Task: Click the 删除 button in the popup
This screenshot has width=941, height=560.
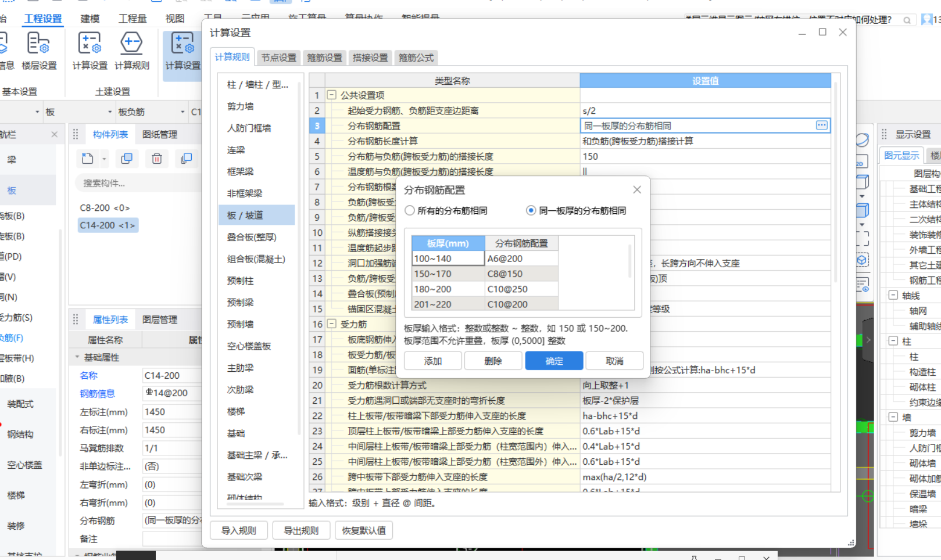Action: pyautogui.click(x=493, y=361)
